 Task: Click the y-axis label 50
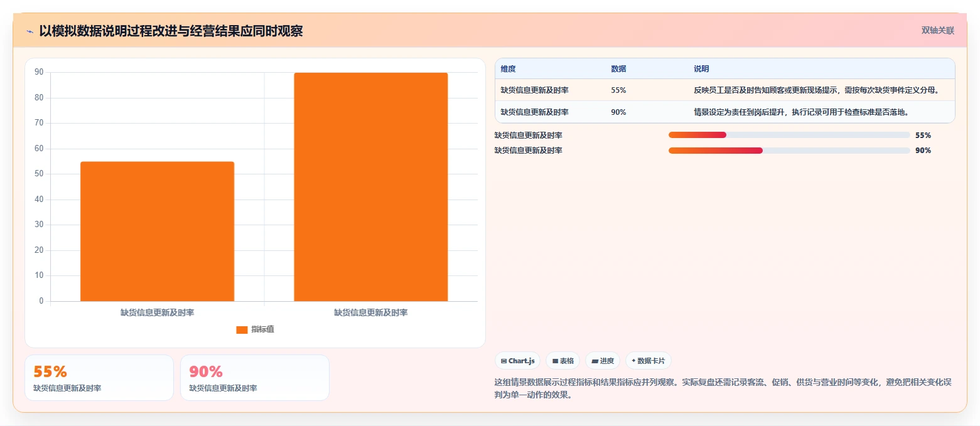pos(39,174)
